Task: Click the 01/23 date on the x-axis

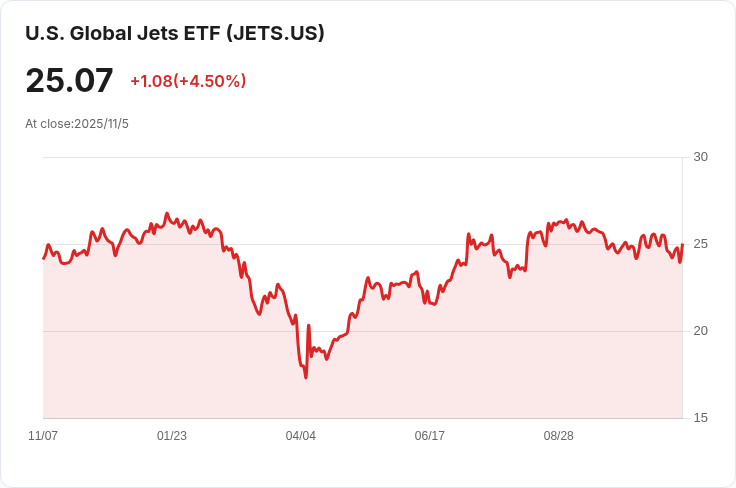Action: point(172,436)
